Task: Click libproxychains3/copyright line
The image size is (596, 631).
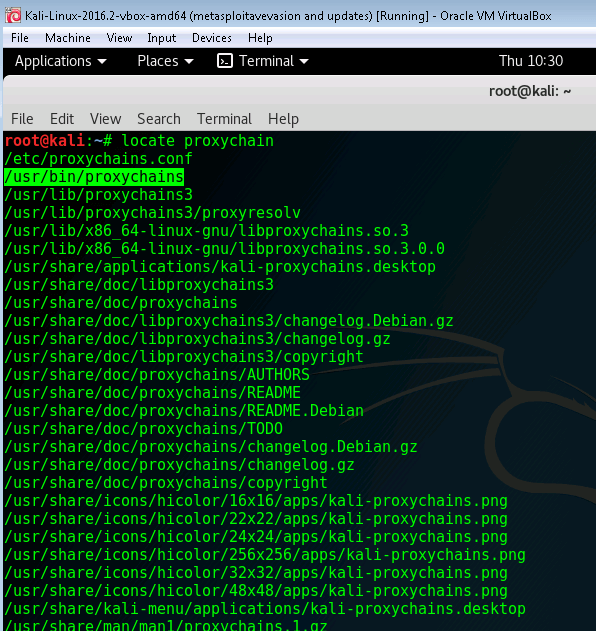Action: click(184, 357)
